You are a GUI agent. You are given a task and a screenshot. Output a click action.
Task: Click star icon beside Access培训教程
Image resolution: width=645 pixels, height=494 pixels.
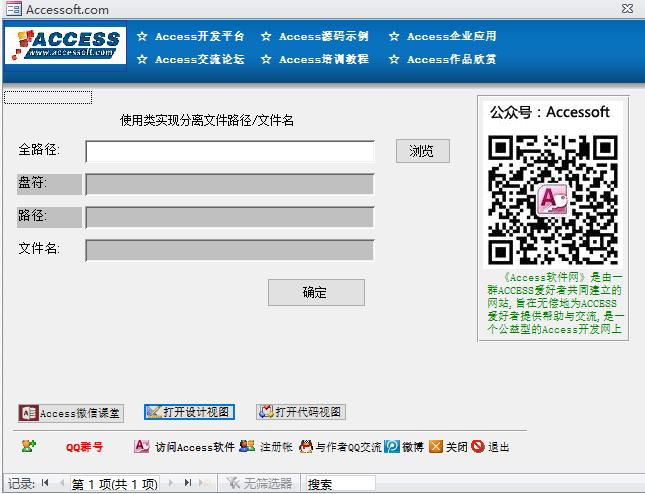pos(266,59)
